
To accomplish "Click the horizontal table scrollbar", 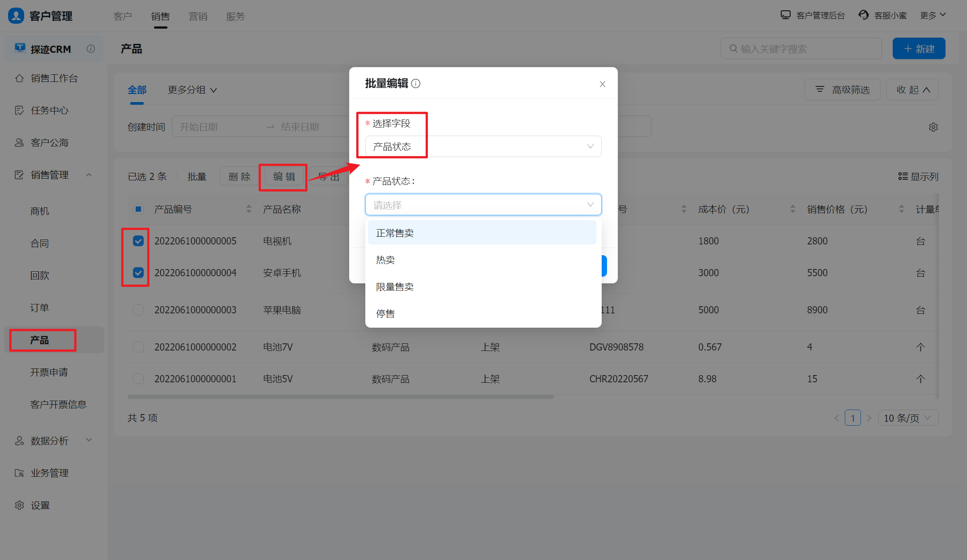I will [340, 397].
